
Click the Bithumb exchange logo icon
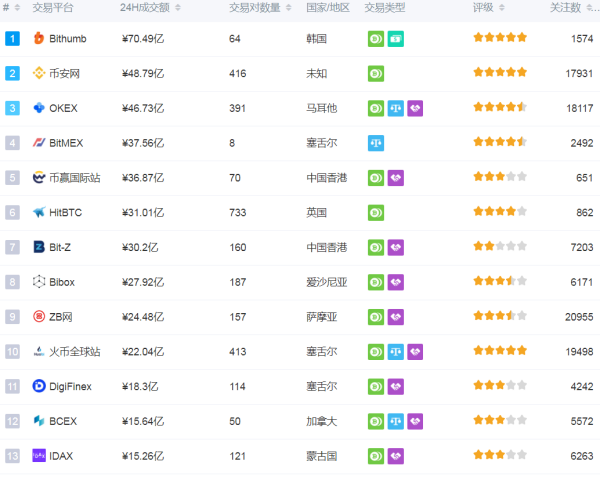(x=39, y=38)
